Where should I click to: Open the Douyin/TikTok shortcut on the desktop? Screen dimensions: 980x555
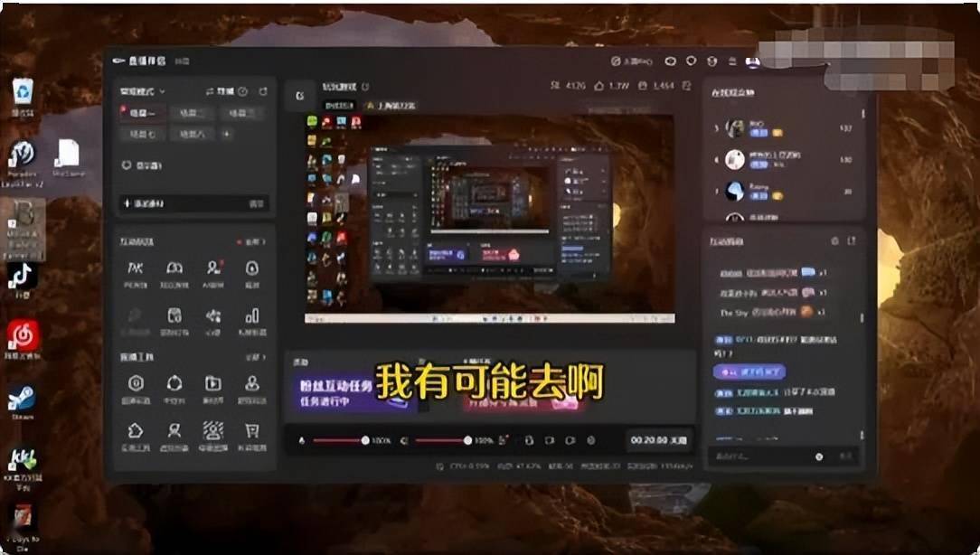point(22,280)
